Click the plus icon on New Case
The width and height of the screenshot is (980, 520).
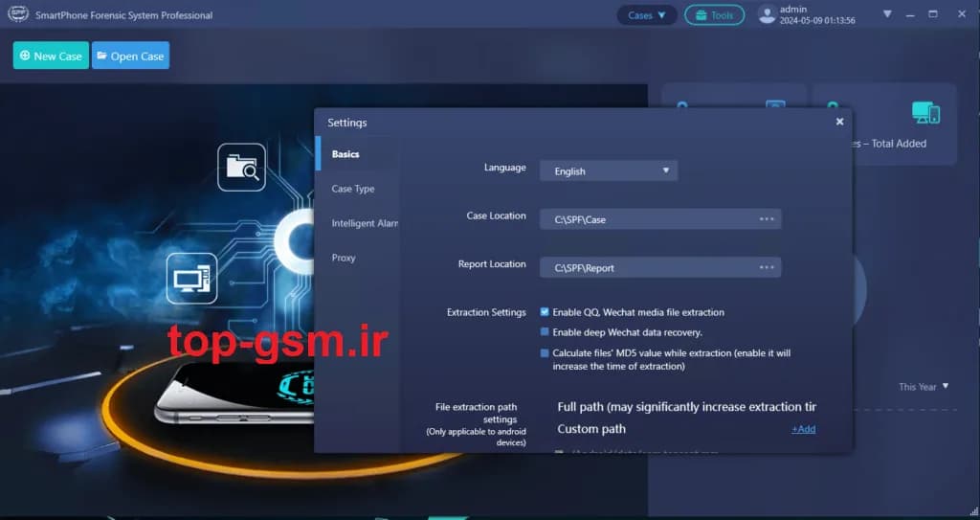(24, 56)
